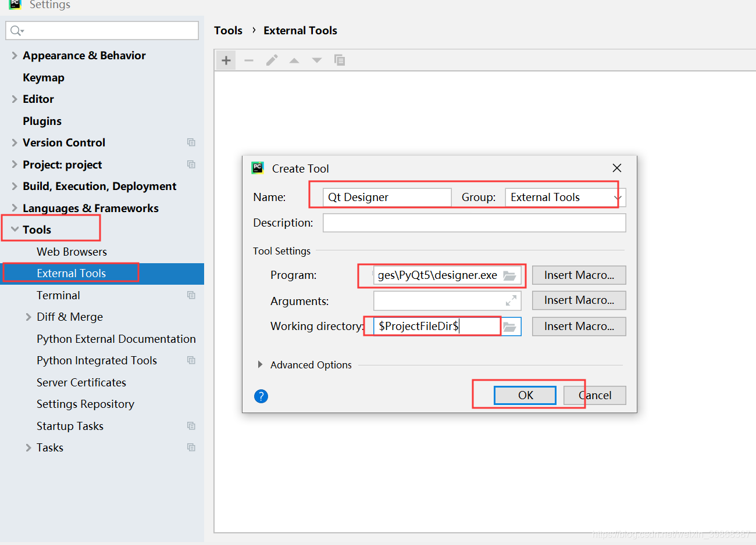756x545 pixels.
Task: Click the copy tool icon
Action: pyautogui.click(x=340, y=60)
